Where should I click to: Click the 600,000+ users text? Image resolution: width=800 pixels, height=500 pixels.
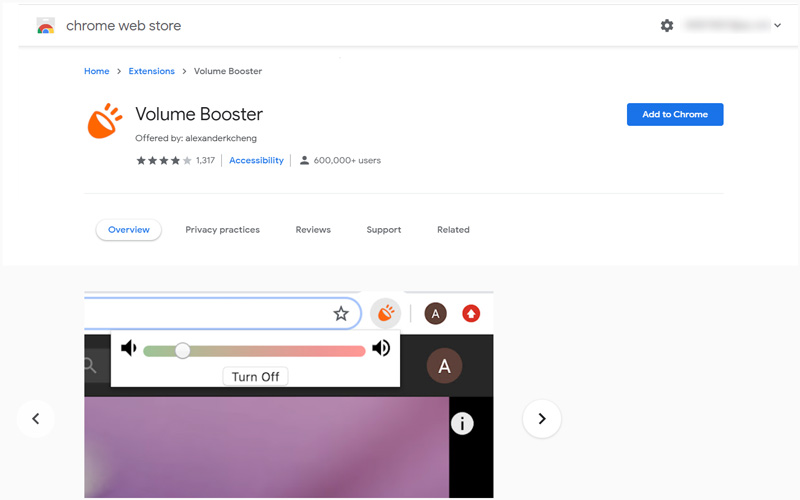[x=347, y=160]
